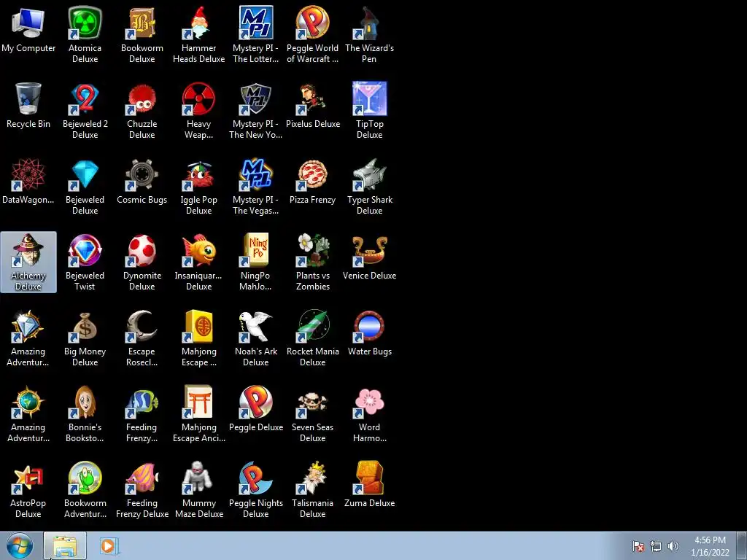This screenshot has height=560, width=747.
Task: Click the Pixelus Deluxe icon
Action: [312, 98]
